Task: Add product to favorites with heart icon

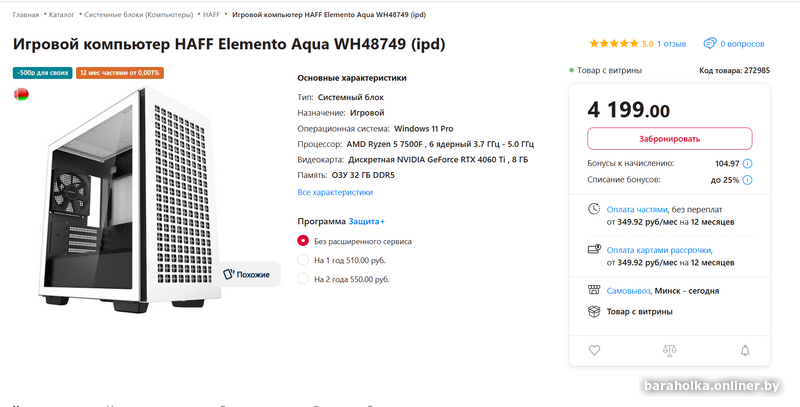Action: [594, 351]
